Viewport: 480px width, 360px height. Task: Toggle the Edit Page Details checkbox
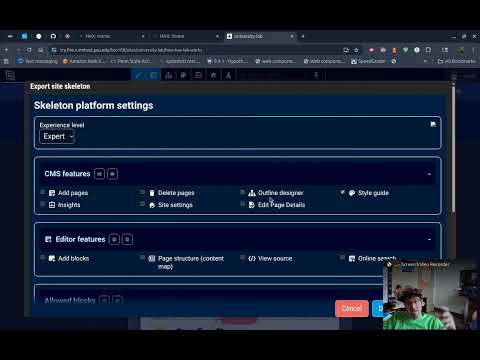242,204
